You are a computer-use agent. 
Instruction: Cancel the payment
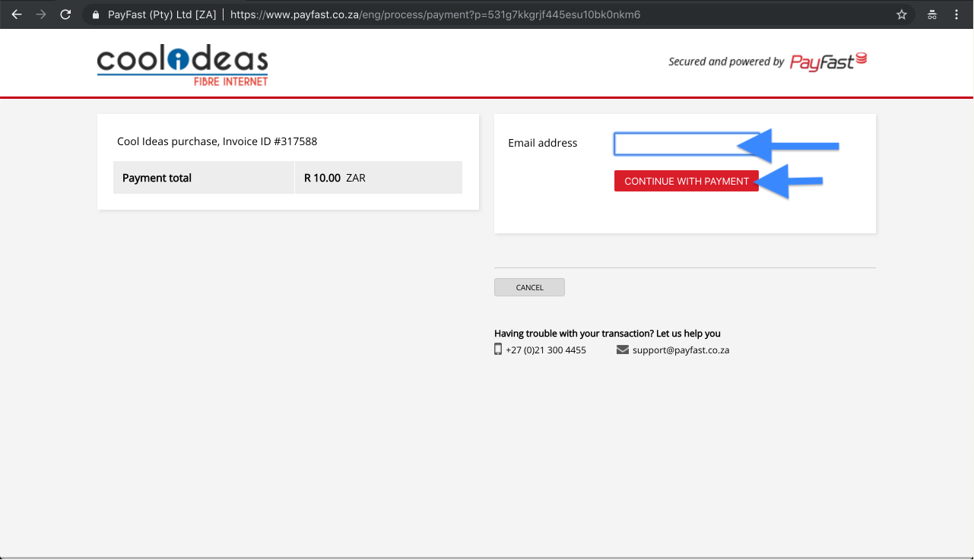click(529, 287)
